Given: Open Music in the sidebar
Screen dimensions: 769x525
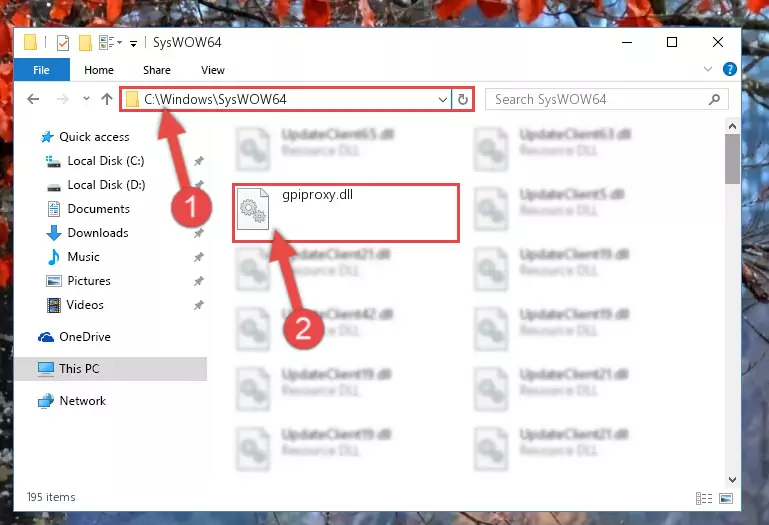Looking at the screenshot, I should coord(83,257).
